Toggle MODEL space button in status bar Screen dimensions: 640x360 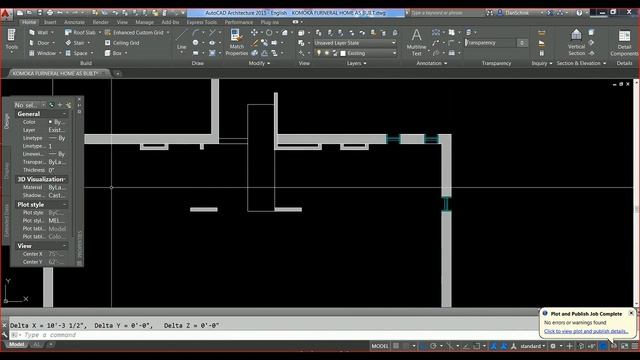click(380, 346)
